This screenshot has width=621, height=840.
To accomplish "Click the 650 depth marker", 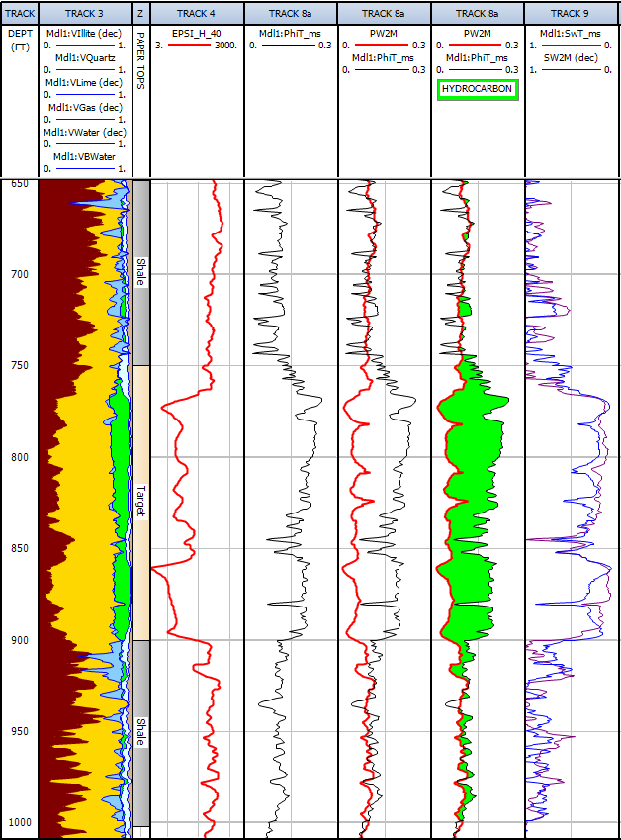I will (x=19, y=184).
